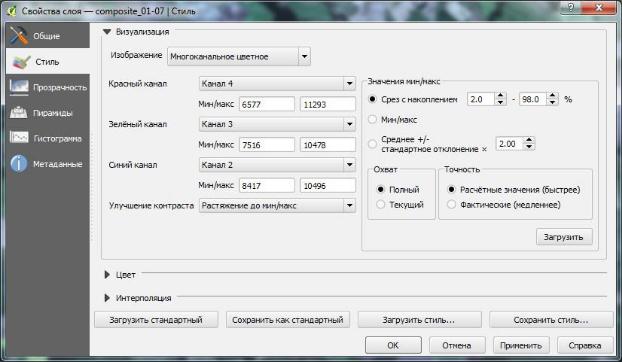This screenshot has width=622, height=362.
Task: Click the Отмена button
Action: [x=457, y=345]
